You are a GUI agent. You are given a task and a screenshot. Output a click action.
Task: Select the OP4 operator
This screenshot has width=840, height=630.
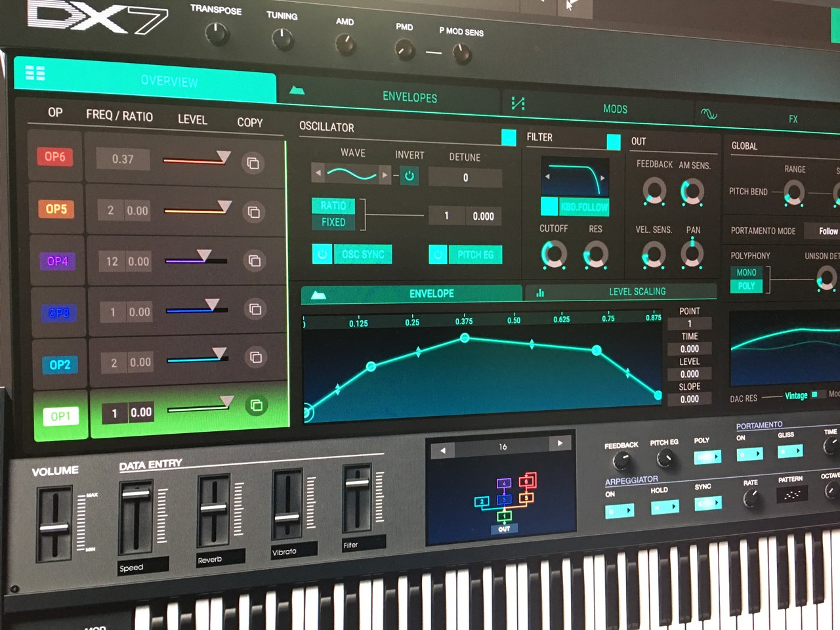point(58,261)
